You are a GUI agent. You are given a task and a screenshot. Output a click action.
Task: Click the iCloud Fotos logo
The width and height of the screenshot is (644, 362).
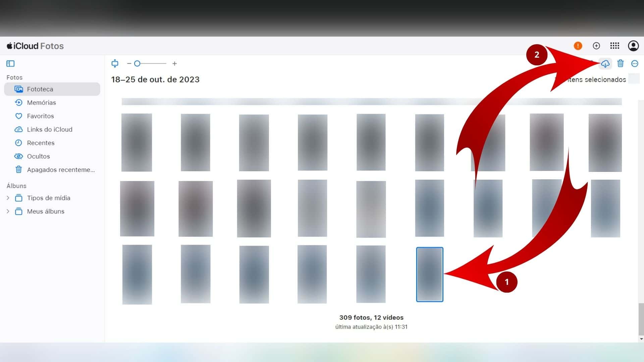(35, 46)
